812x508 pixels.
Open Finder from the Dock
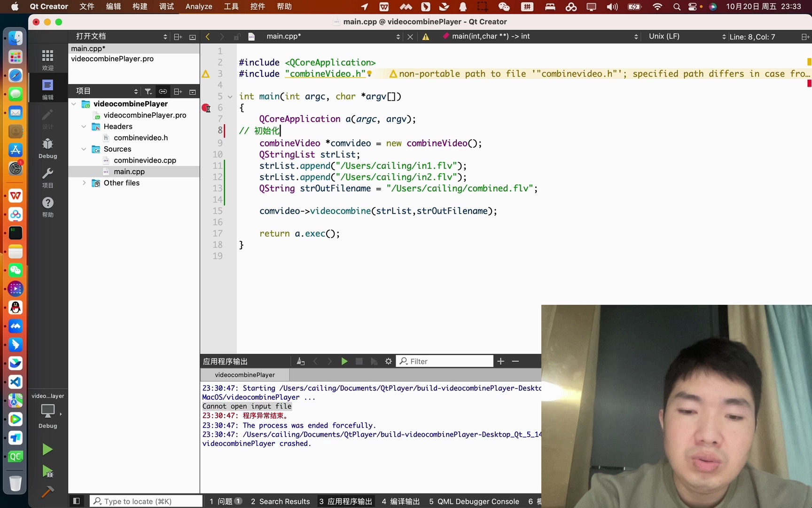tap(16, 38)
